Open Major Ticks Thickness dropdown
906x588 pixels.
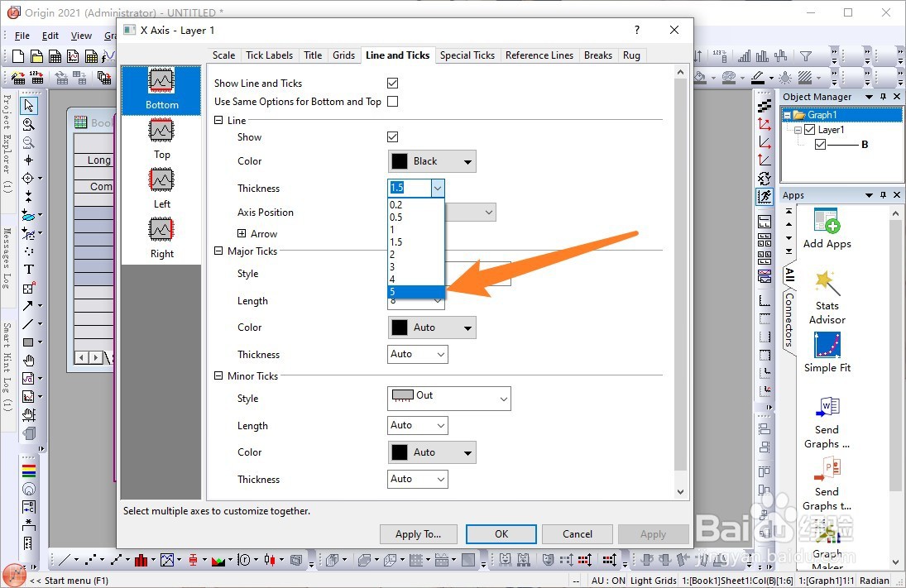[440, 354]
